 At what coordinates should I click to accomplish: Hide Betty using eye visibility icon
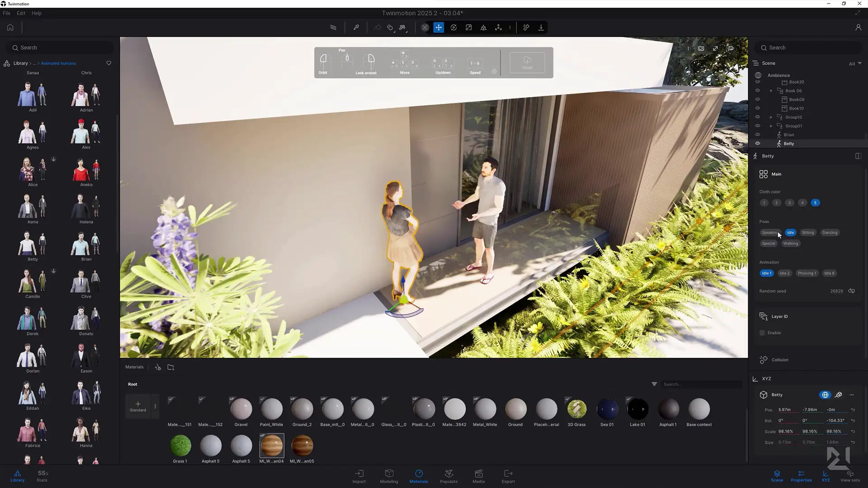(758, 144)
